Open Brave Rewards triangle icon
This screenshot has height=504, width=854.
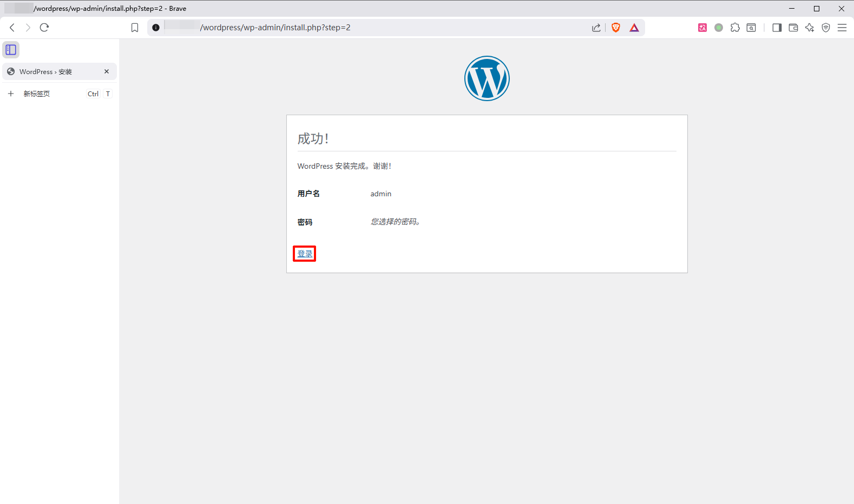click(x=634, y=28)
